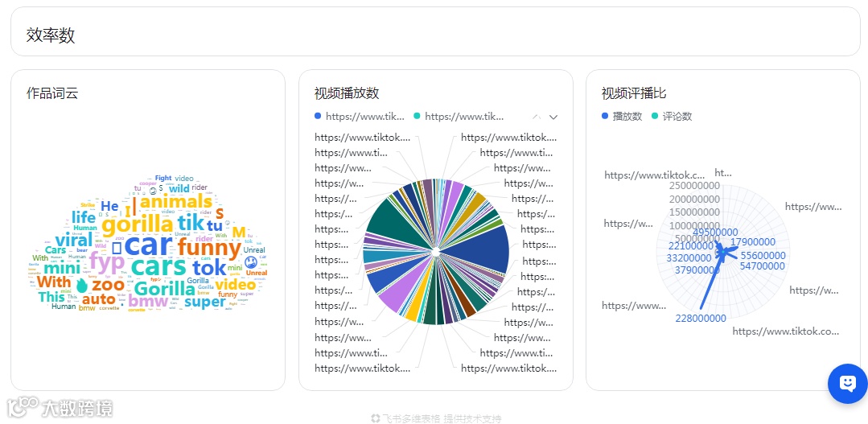Click the 49500000 radar data label
Image resolution: width=868 pixels, height=424 pixels.
(x=715, y=233)
